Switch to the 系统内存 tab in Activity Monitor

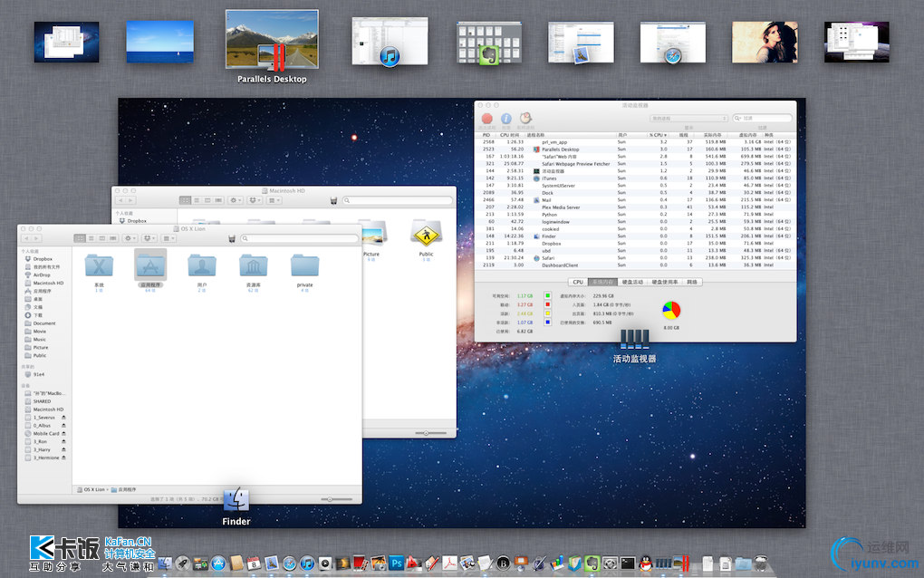coord(602,283)
